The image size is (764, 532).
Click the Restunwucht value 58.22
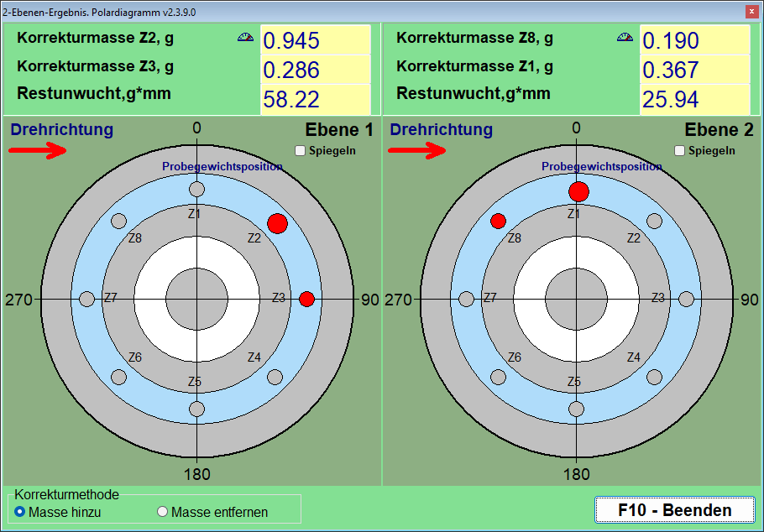315,99
